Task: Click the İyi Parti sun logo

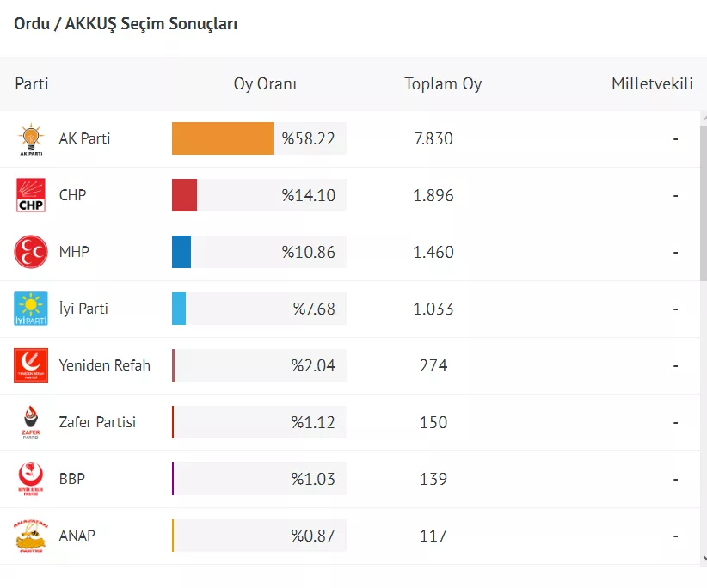Action: tap(31, 309)
